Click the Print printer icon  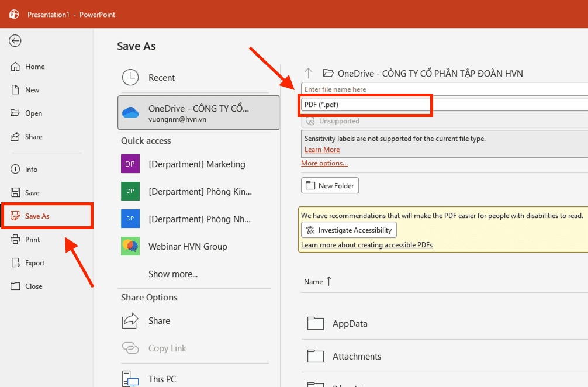pos(15,239)
